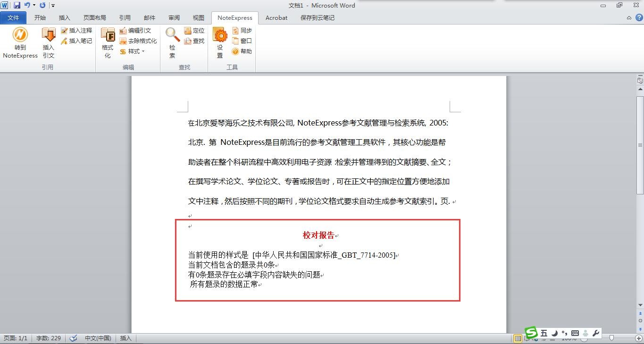Click the scroll up arrow
The width and height of the screenshot is (644, 344).
click(640, 89)
